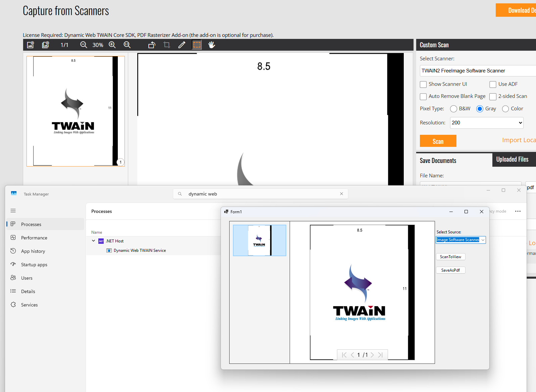Click the orange Scan button
536x392 pixels.
[438, 141]
